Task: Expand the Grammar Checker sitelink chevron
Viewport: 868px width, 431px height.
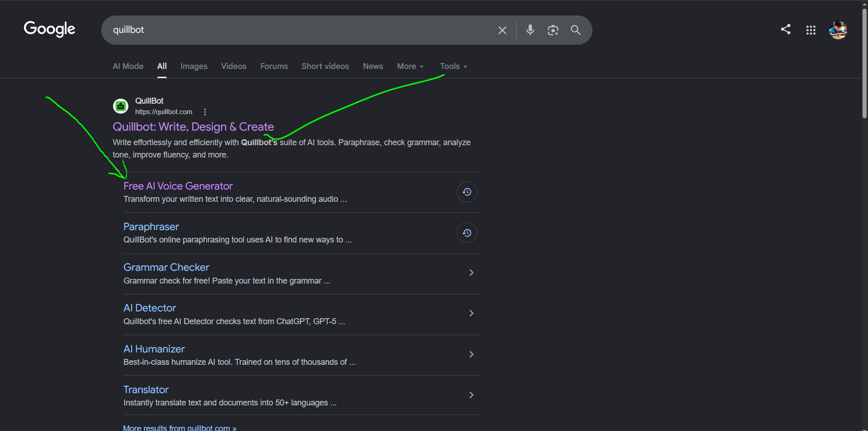Action: click(471, 273)
